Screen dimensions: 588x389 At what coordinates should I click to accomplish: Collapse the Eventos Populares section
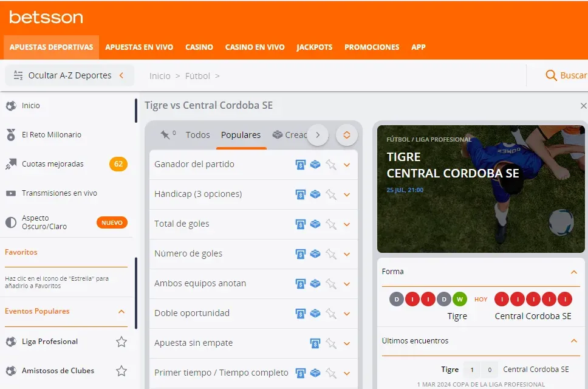(x=121, y=311)
